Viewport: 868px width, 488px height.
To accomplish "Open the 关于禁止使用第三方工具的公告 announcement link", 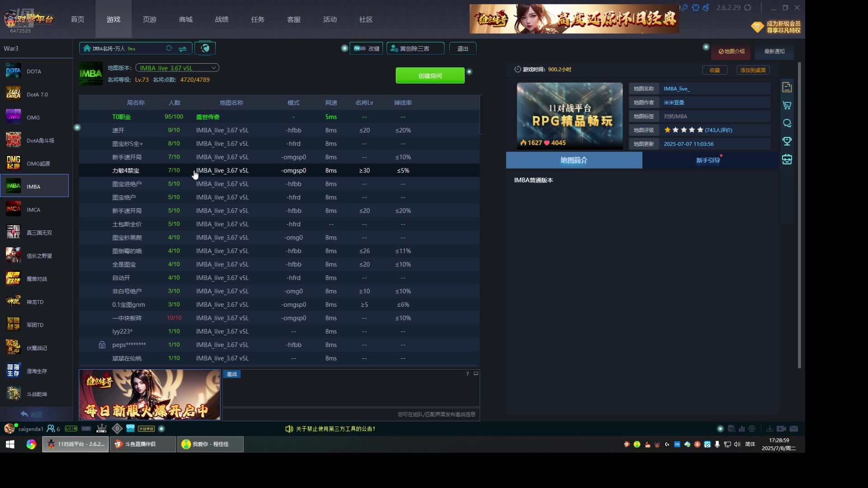I will 335,429.
